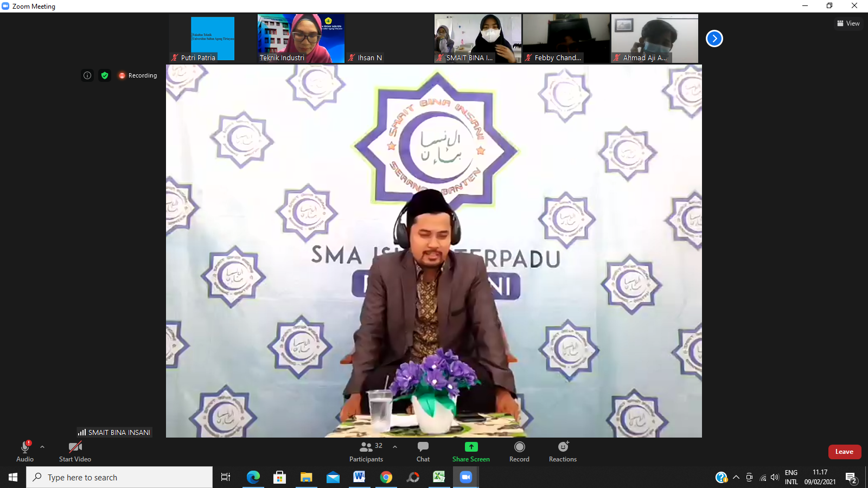Viewport: 868px width, 488px height.
Task: Click the taskbar search box
Action: coord(119,477)
